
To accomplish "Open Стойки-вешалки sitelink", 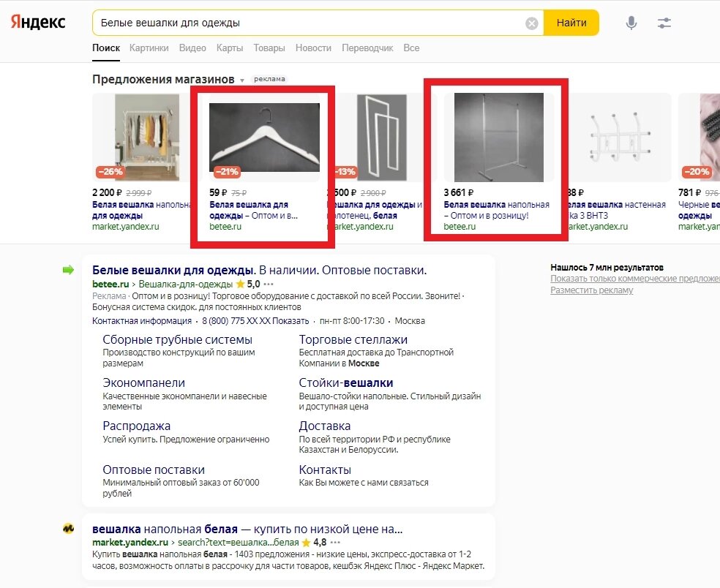I will click(x=346, y=382).
